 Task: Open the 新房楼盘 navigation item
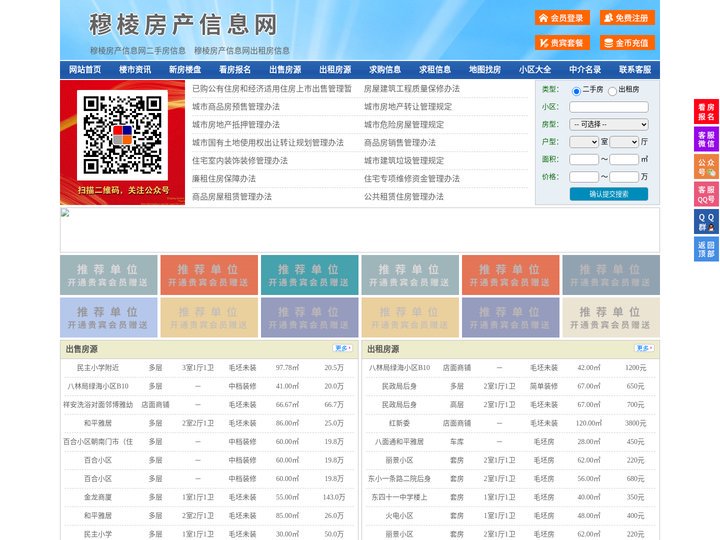(x=185, y=70)
